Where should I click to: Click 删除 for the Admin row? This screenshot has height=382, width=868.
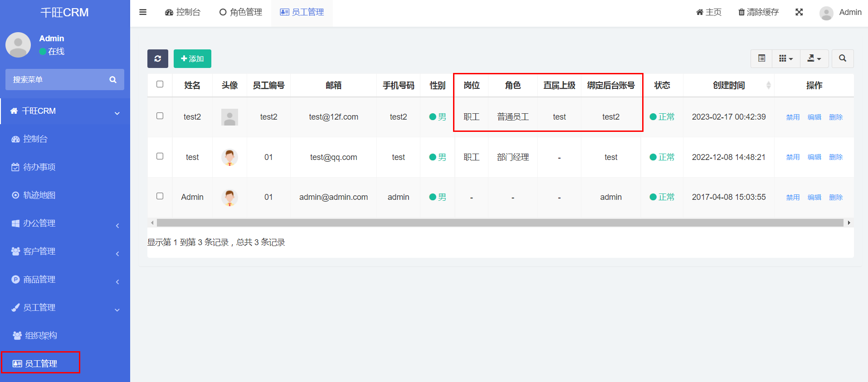coord(836,198)
